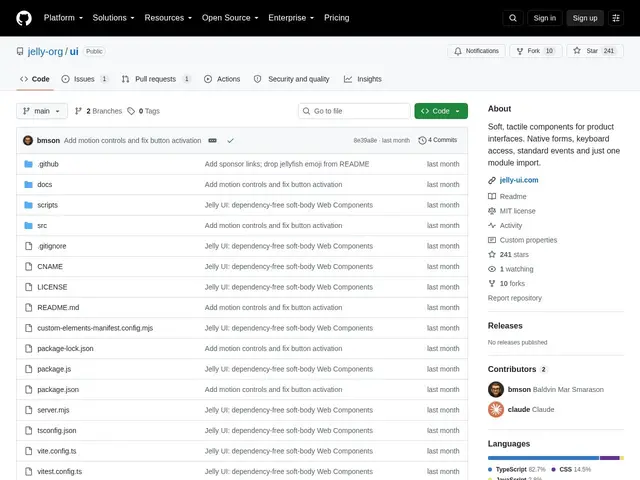This screenshot has width=640, height=480.
Task: Click the CNAME file icon
Action: [x=28, y=267]
